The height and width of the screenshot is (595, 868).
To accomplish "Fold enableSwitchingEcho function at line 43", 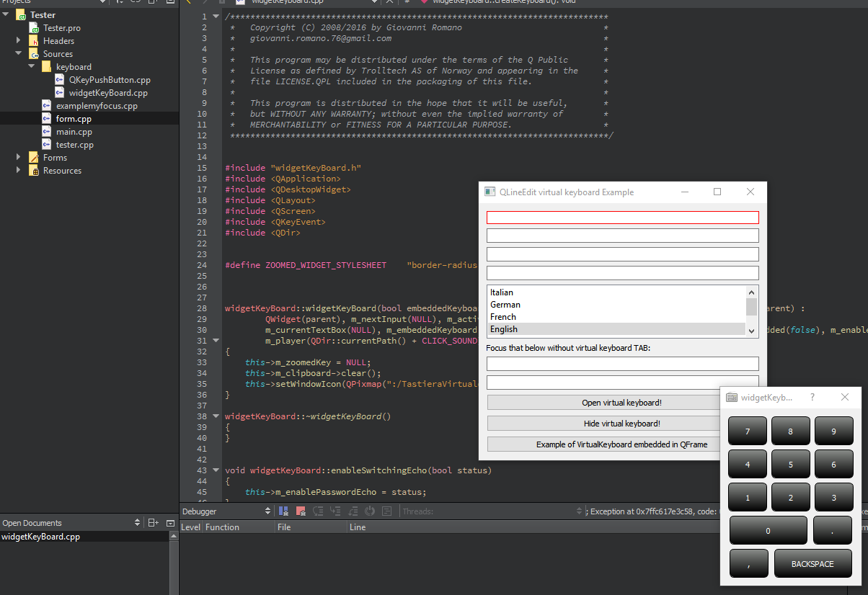I will point(216,470).
